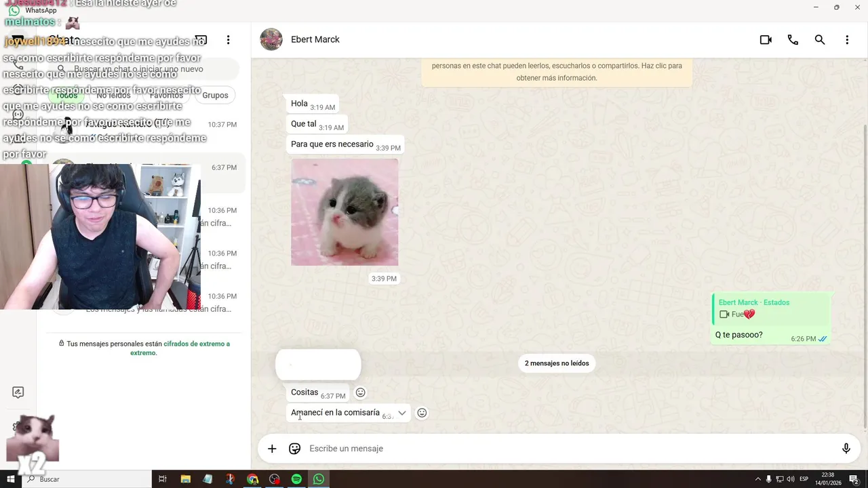This screenshot has width=868, height=488.
Task: Record a voice message with the microphone
Action: 846,449
